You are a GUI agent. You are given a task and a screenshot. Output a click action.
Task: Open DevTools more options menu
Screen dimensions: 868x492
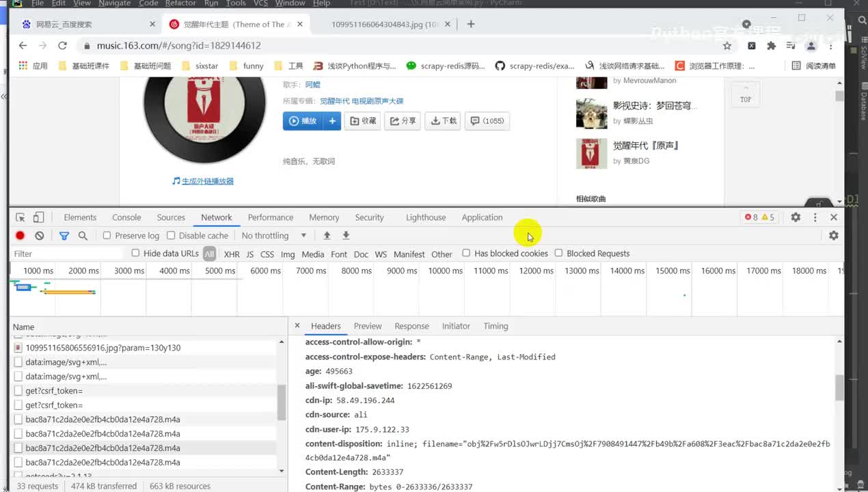click(815, 217)
